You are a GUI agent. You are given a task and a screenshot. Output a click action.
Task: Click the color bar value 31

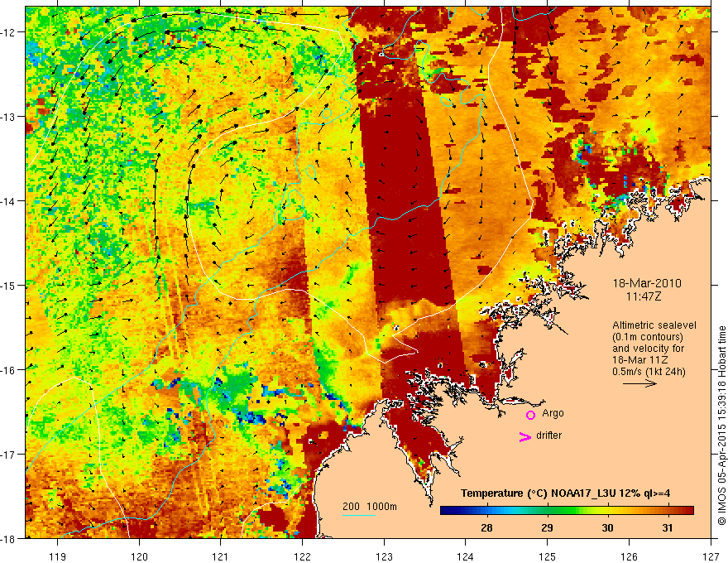coord(667,527)
